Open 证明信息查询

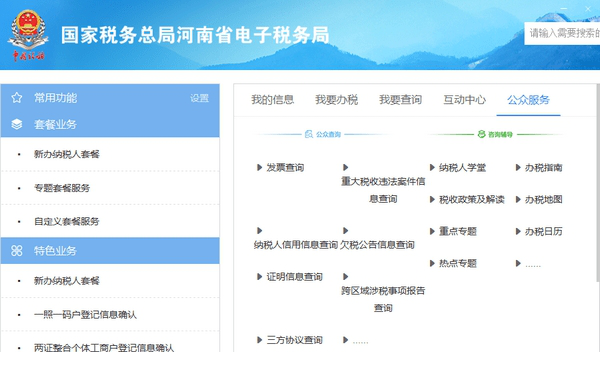295,276
